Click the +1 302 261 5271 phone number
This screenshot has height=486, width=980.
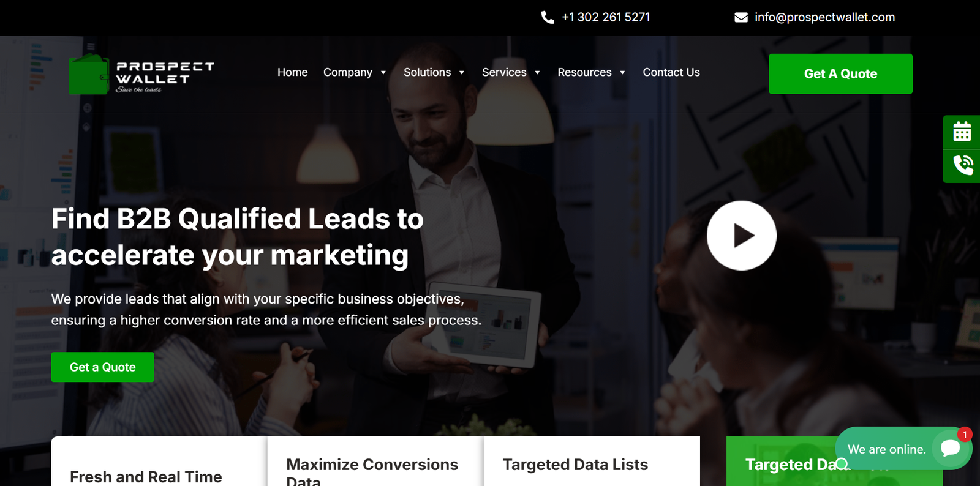(606, 17)
